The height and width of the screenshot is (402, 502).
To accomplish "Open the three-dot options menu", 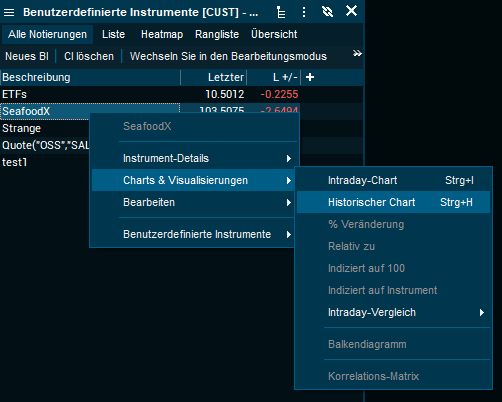I will coord(304,12).
